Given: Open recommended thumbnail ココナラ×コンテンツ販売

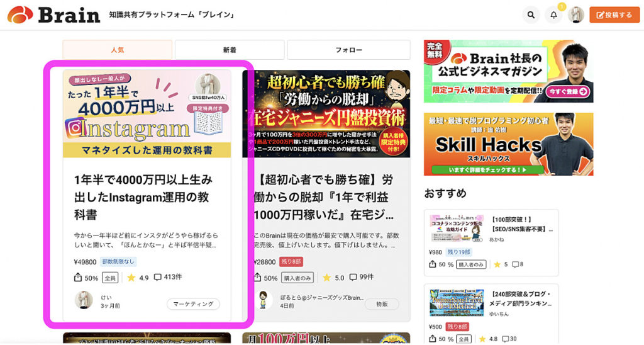Looking at the screenshot, I should click(457, 228).
